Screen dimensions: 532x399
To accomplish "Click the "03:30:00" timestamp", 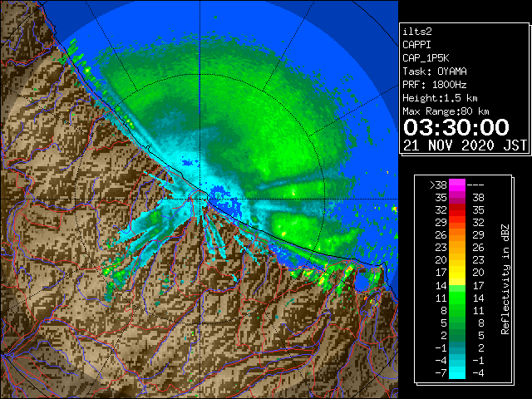I will click(456, 127).
